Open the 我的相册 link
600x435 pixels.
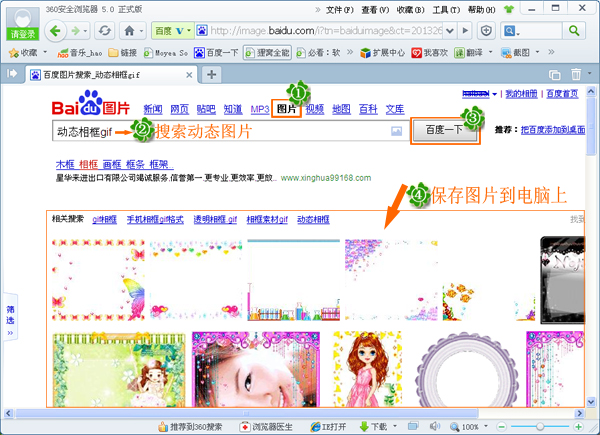point(522,94)
